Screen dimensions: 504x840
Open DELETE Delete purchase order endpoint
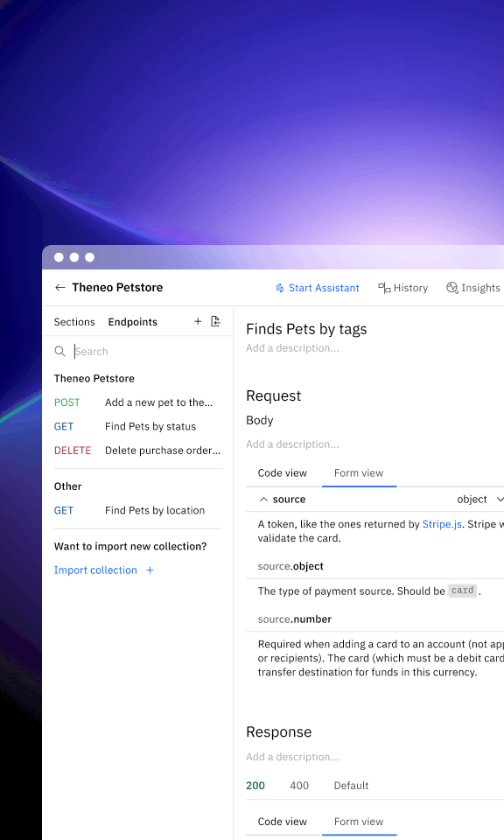(x=137, y=451)
